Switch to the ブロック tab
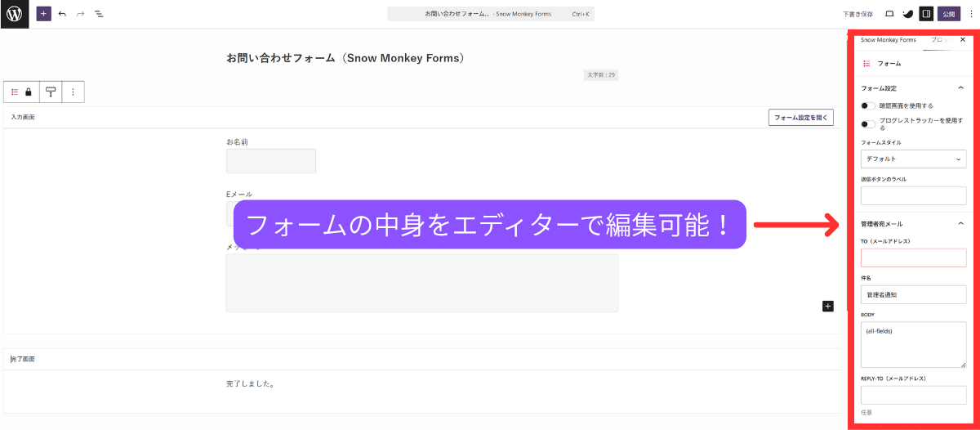 click(940, 40)
